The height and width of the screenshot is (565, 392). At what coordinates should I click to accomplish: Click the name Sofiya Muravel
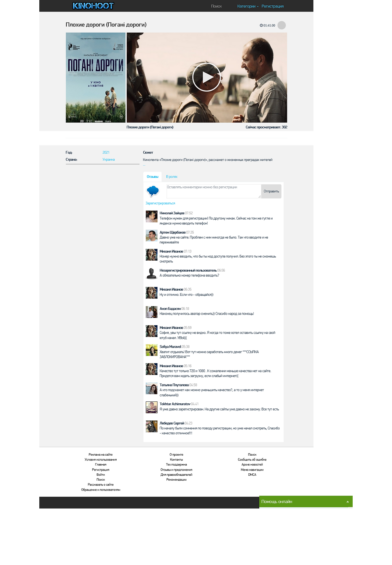170,347
